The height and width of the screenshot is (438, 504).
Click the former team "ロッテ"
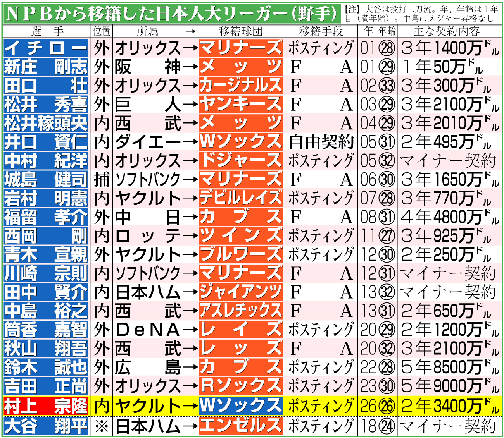148,235
